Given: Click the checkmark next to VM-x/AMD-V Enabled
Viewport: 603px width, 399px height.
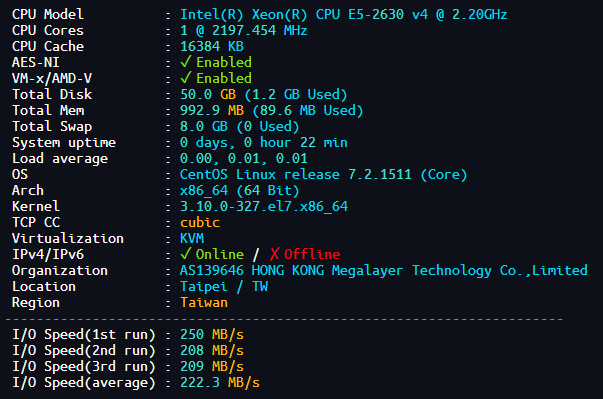Looking at the screenshot, I should click(186, 78).
